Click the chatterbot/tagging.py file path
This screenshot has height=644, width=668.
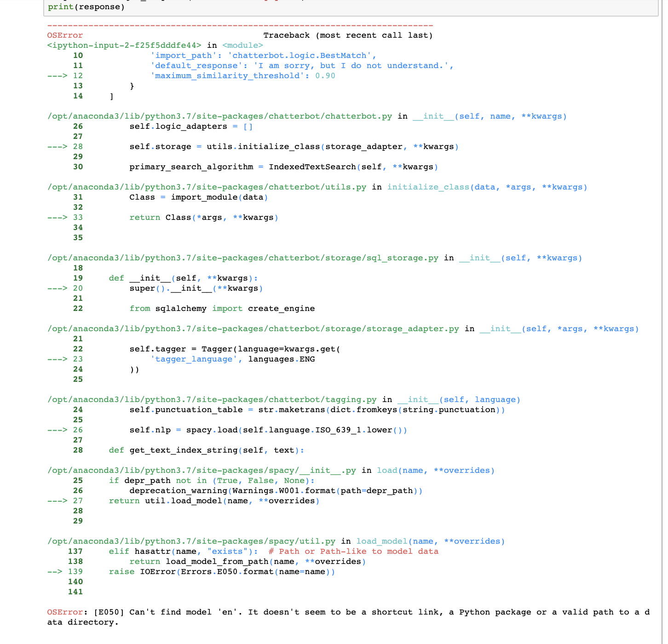point(212,400)
